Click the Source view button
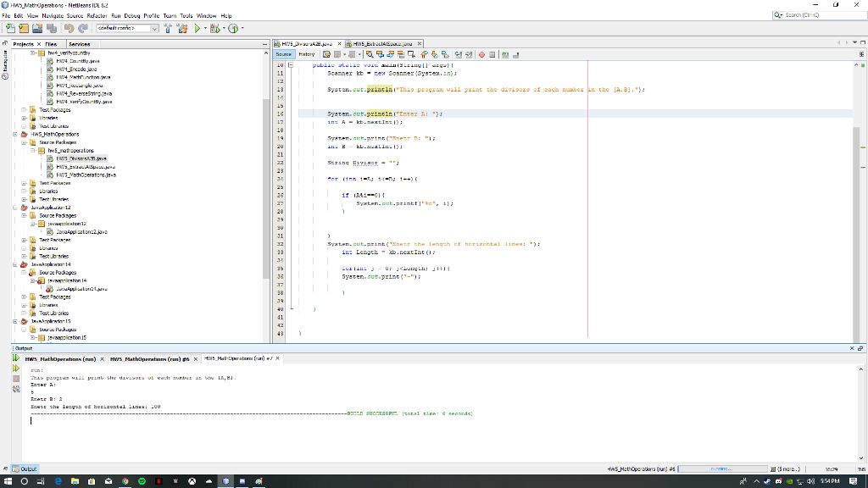Viewport: 868px width, 488px height. click(x=283, y=53)
